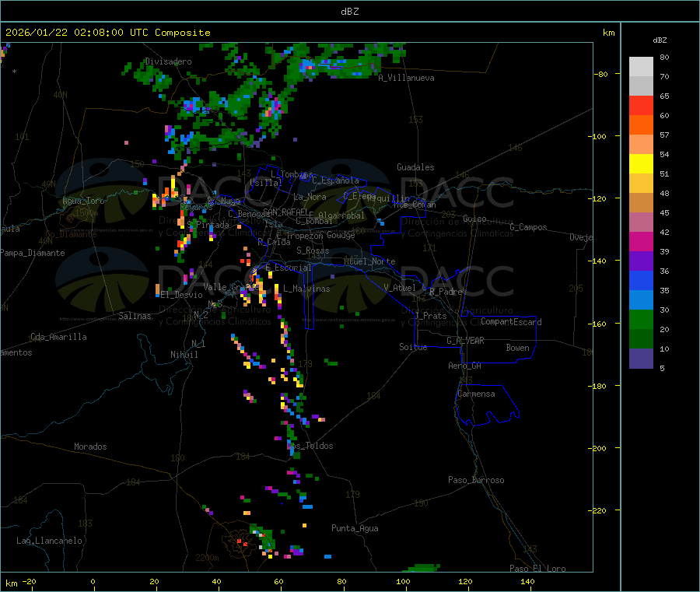Click the 45 value in the dBZ legend
This screenshot has width=700, height=592.
pyautogui.click(x=664, y=212)
